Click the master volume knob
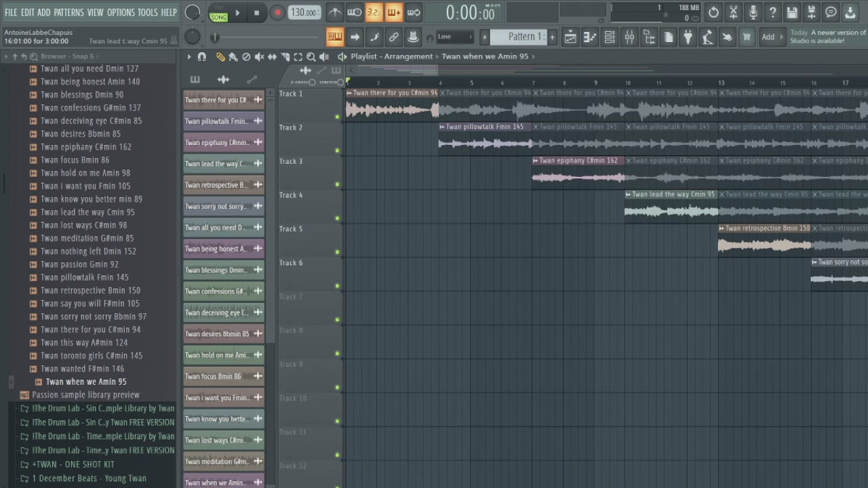The height and width of the screenshot is (488, 868). click(193, 12)
